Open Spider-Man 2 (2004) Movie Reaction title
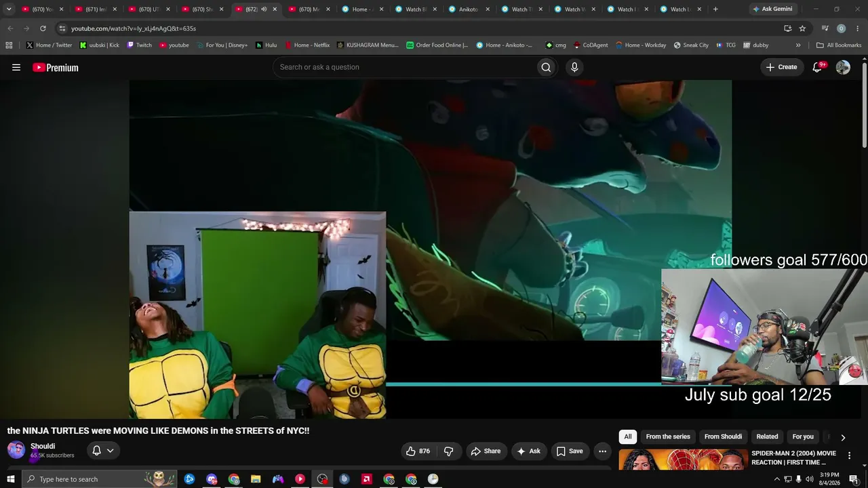 click(x=793, y=457)
